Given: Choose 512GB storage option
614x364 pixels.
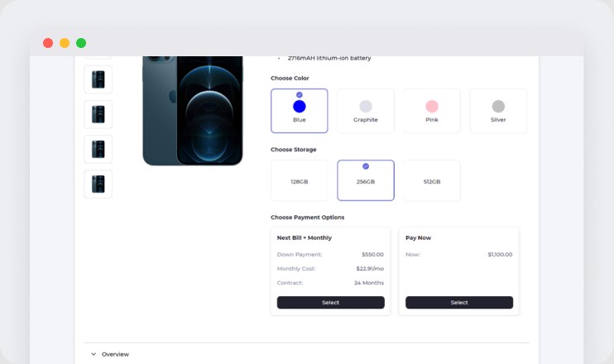Looking at the screenshot, I should pos(432,180).
